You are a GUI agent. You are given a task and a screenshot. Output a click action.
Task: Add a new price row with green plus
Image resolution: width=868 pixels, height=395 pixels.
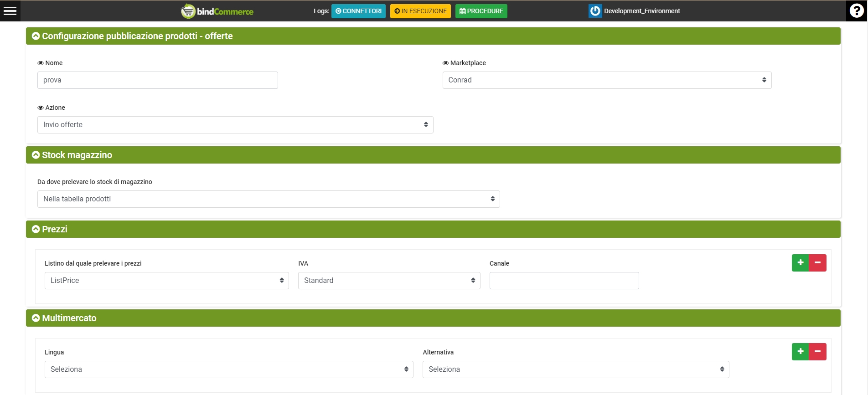[800, 263]
